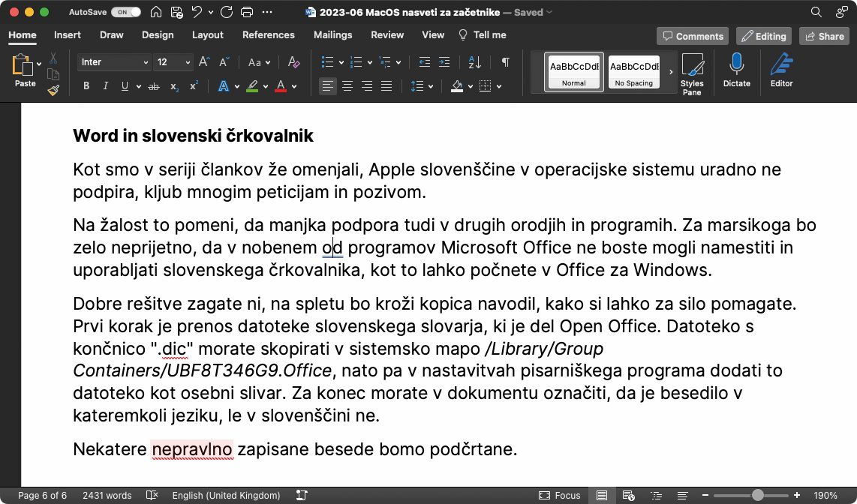Apply the red font color
The height and width of the screenshot is (504, 857).
click(x=281, y=86)
